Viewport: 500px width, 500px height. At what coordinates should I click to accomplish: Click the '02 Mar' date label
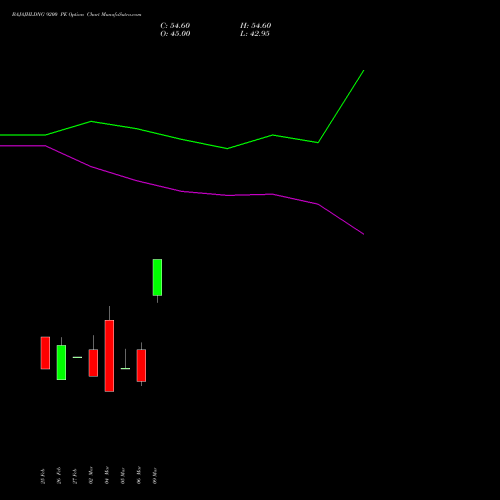(x=91, y=475)
